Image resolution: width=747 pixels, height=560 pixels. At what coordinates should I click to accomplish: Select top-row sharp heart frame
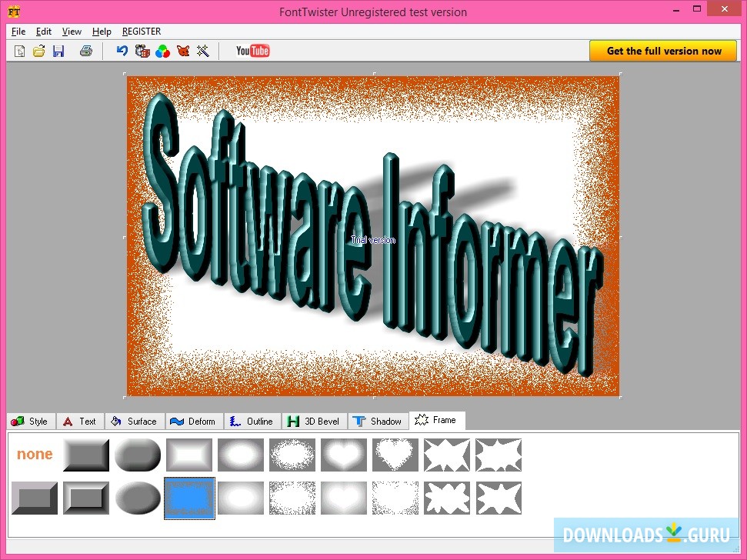(395, 455)
